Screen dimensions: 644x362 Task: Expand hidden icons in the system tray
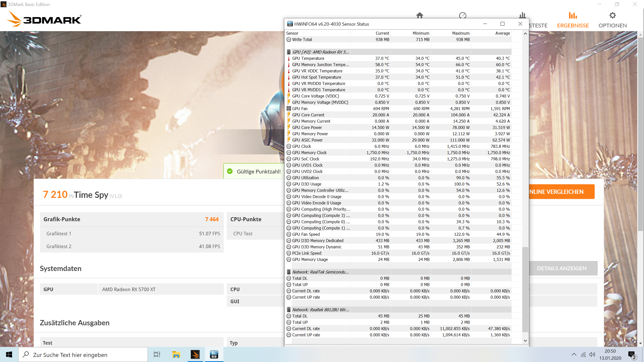click(574, 354)
